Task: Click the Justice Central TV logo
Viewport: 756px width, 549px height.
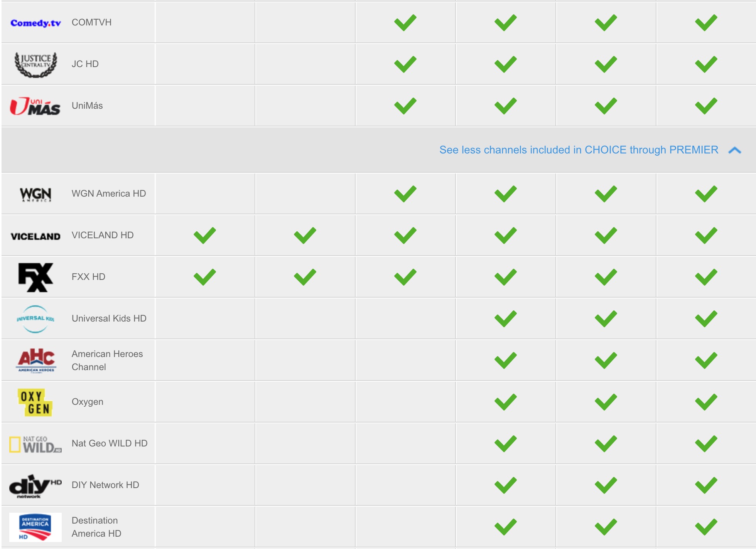Action: click(36, 64)
